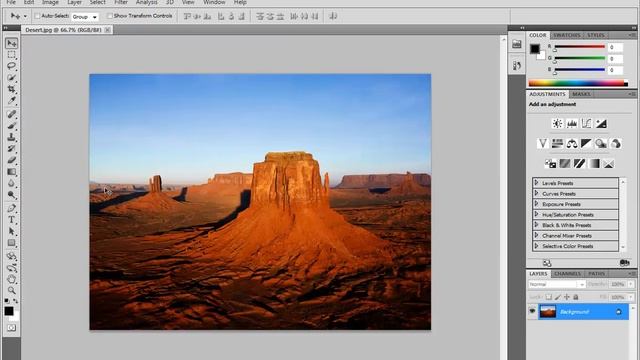Viewport: 640px width, 360px height.
Task: Enable Show Transform Controls checkbox
Action: (x=109, y=16)
